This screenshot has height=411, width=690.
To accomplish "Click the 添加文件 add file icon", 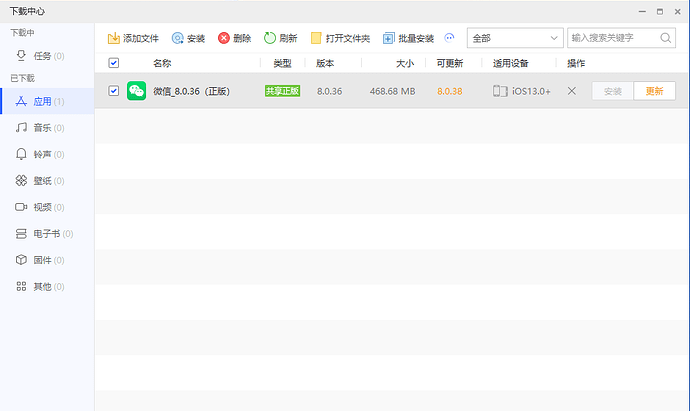I will pyautogui.click(x=114, y=38).
